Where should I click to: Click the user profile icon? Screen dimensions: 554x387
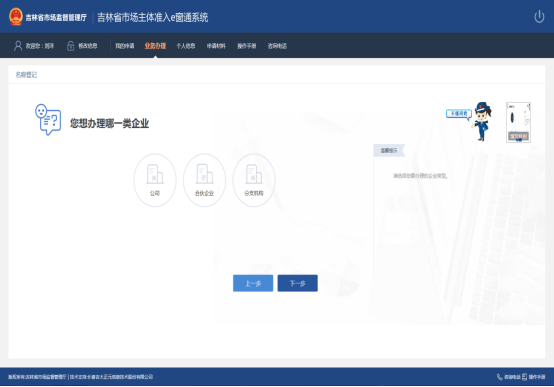[18, 46]
